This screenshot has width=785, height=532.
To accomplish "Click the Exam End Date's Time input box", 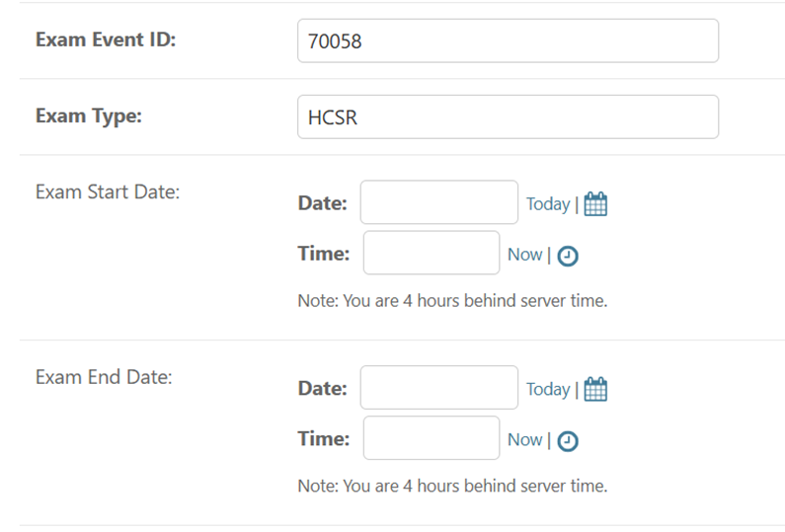I will tap(432, 437).
